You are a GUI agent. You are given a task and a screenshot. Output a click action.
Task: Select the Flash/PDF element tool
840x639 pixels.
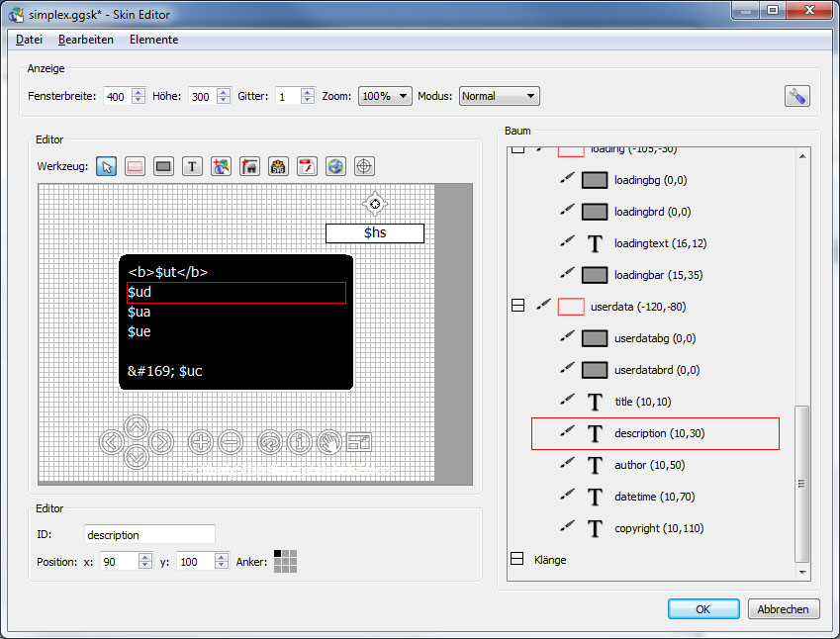coord(308,166)
